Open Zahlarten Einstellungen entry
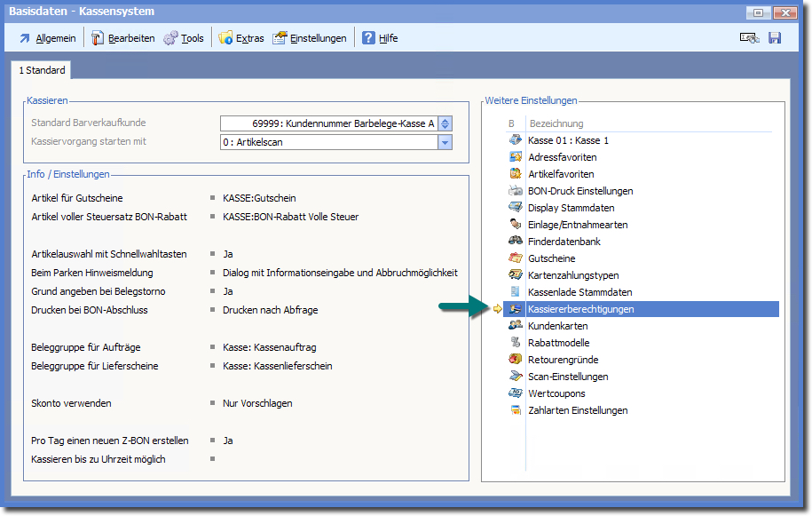Viewport: 812px width, 516px height. [x=578, y=410]
